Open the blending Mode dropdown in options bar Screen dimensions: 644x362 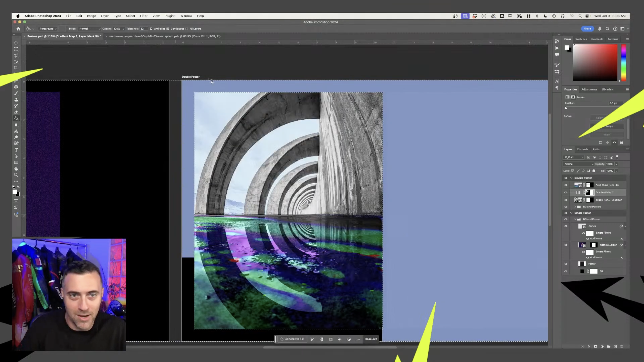(89, 29)
